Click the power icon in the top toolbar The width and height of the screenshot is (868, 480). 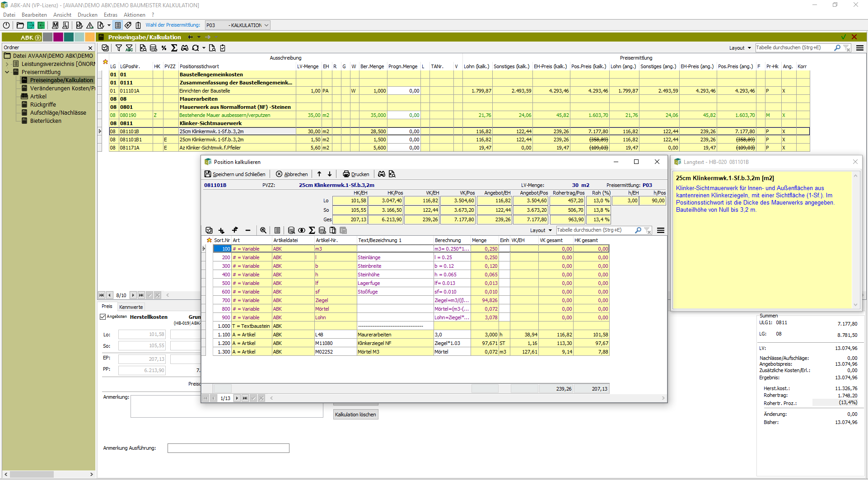(x=7, y=25)
